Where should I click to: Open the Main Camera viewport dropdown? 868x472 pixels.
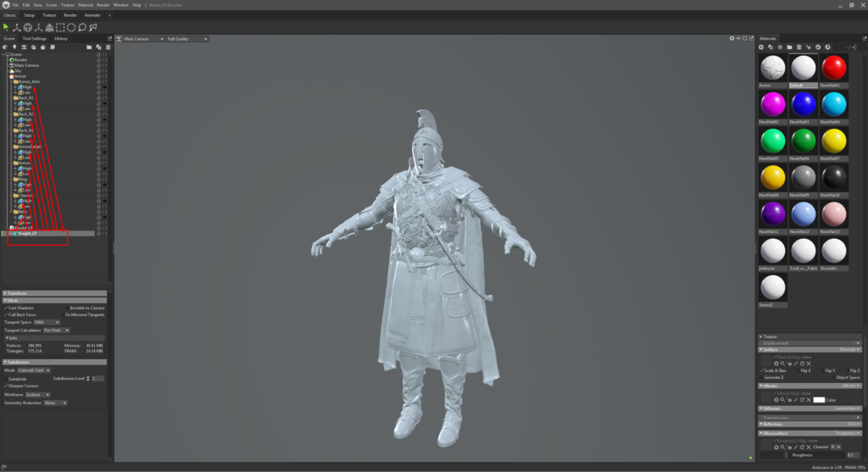[143, 39]
